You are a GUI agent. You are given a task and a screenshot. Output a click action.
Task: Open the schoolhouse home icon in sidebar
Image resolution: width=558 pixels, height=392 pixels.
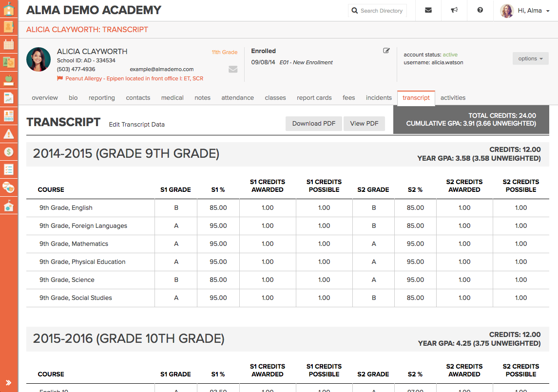(x=9, y=9)
